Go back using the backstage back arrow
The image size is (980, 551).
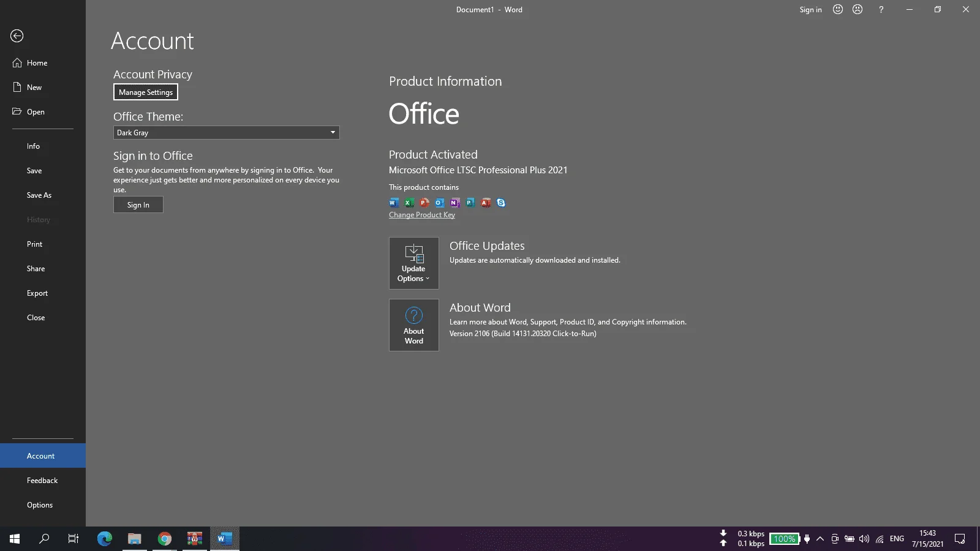tap(17, 36)
